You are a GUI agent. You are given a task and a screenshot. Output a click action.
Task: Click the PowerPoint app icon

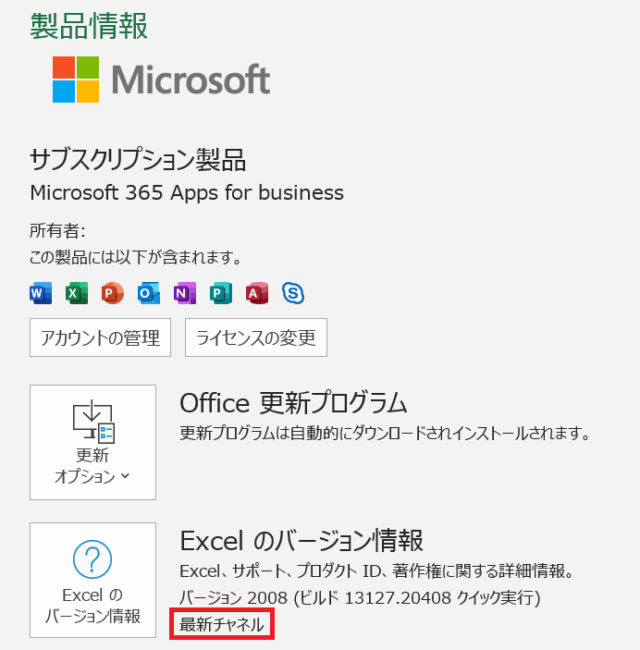point(113,293)
